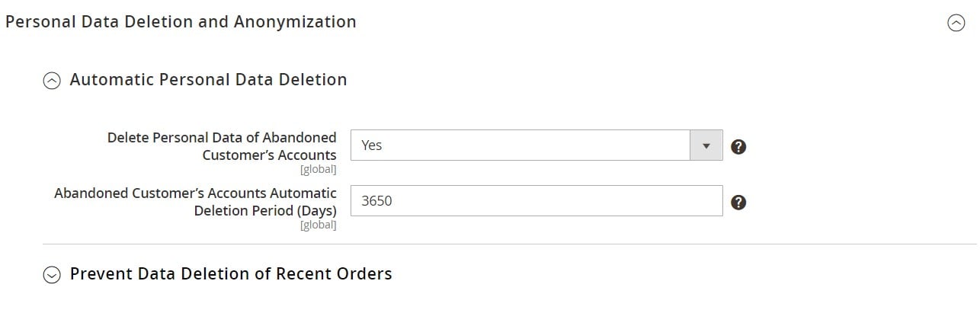Click [global] scope text under Delete Personal Data label
980x313 pixels.
pos(318,169)
